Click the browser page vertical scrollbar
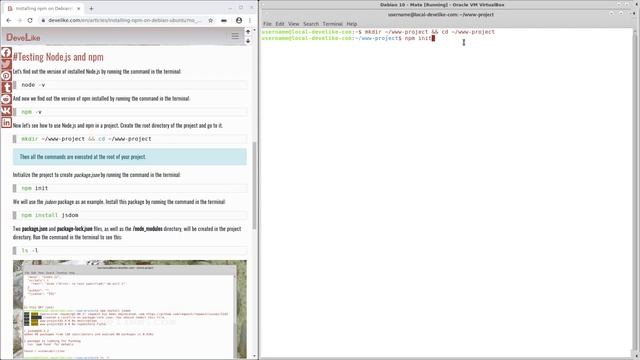This screenshot has width=640, height=360. 255,186
